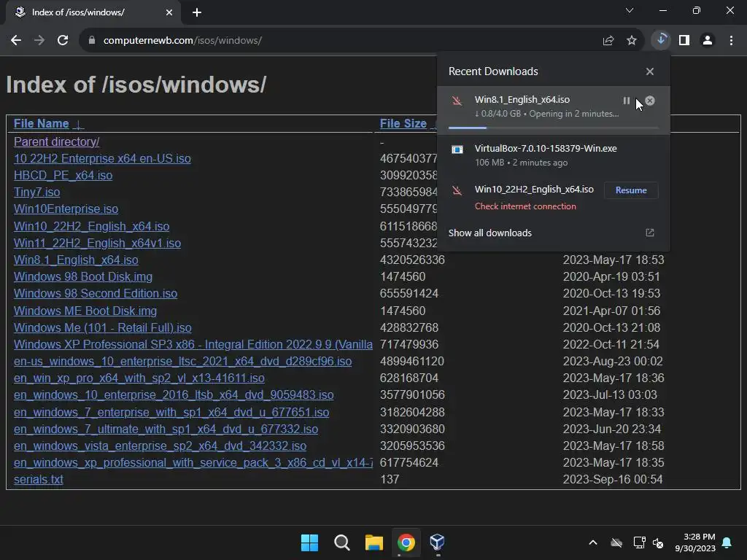Open VirtualBox-7.0.10-158379-Win.exe download entry
The width and height of the screenshot is (747, 560).
tap(553, 155)
